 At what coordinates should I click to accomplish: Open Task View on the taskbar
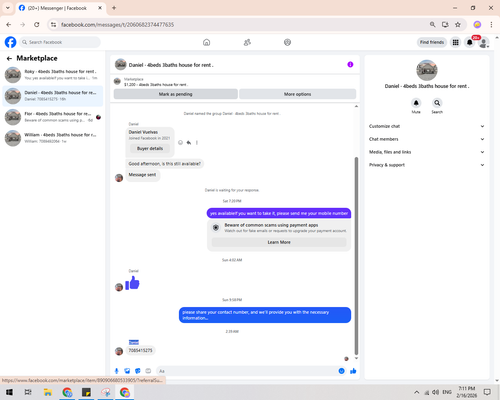click(x=28, y=392)
